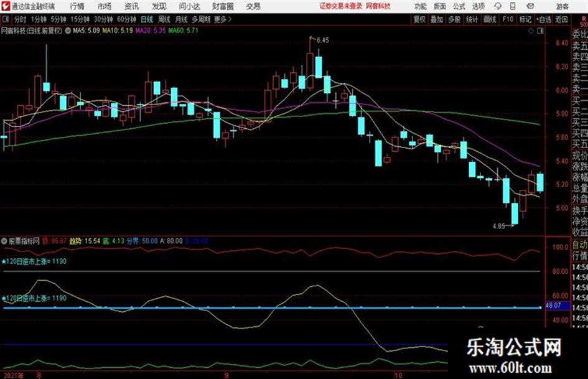The height and width of the screenshot is (379, 588).
Task: Click the A: 80.00 indicator value
Action: click(171, 241)
